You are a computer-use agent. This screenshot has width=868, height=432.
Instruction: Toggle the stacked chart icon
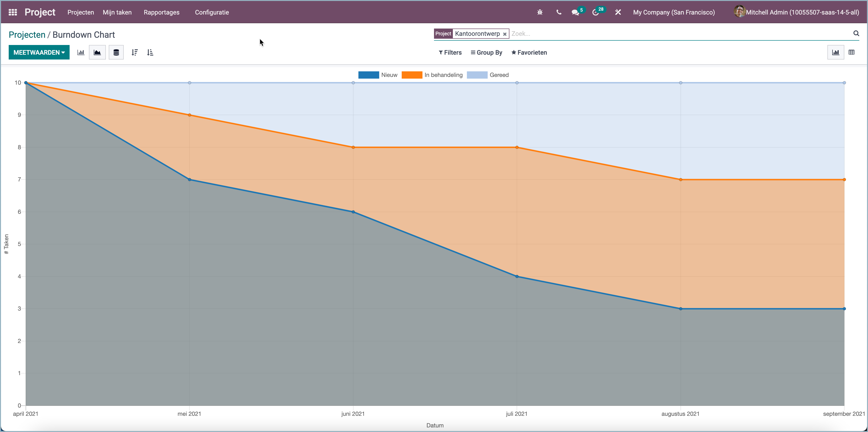116,52
